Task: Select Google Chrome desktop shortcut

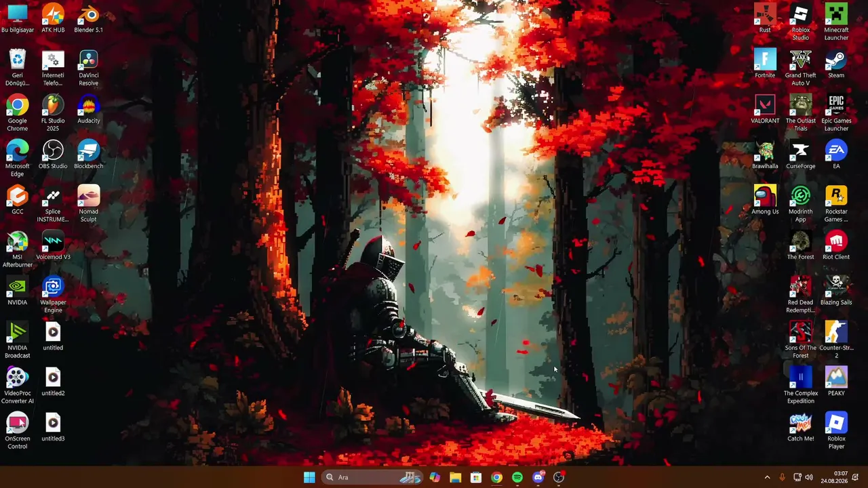Action: tap(18, 113)
